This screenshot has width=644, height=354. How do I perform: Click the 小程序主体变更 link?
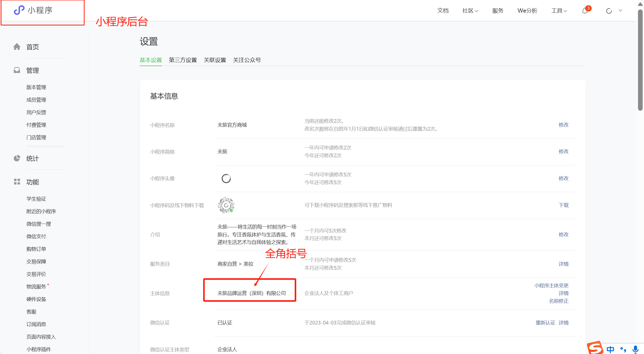[551, 286]
